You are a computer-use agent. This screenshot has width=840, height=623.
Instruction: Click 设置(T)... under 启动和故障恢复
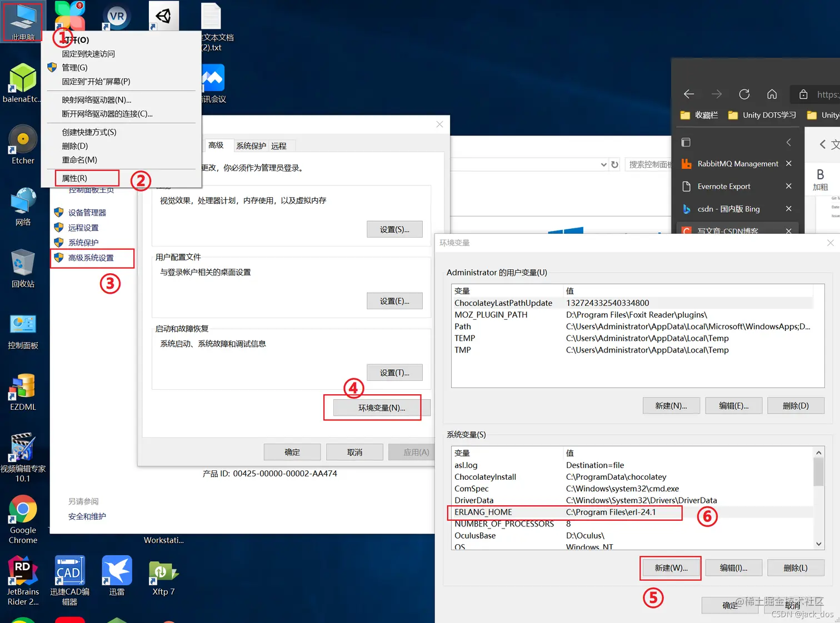pos(394,373)
